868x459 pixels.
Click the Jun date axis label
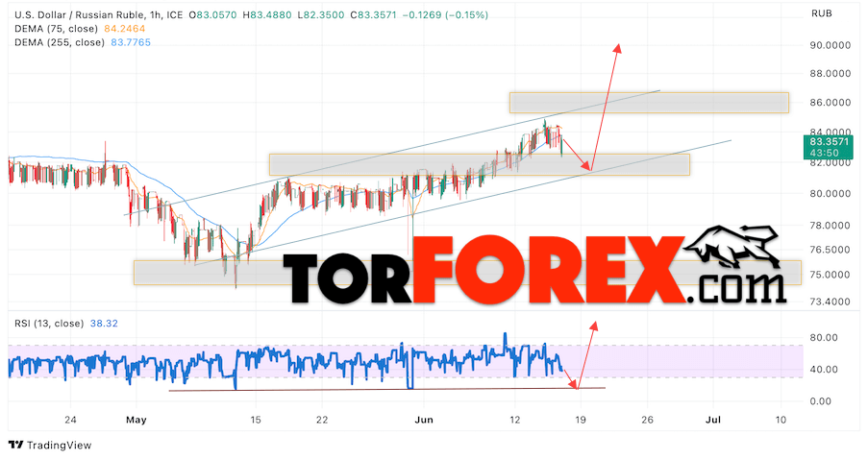424,420
